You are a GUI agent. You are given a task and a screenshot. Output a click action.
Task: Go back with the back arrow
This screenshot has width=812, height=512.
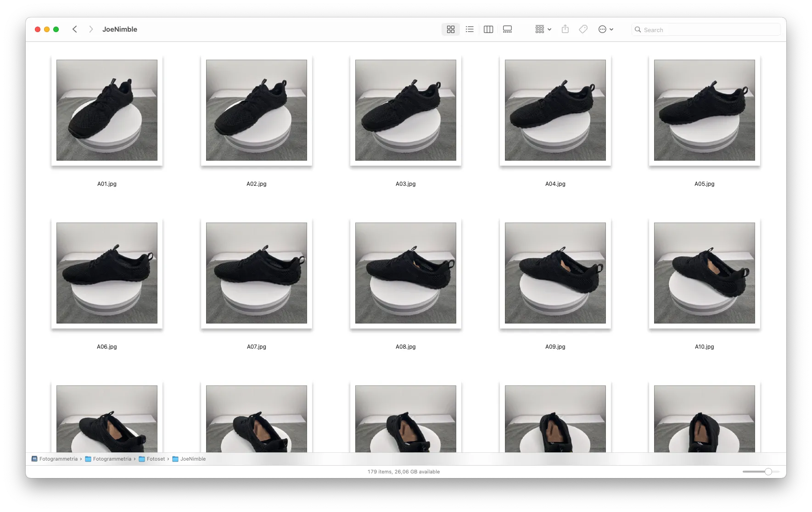coord(75,29)
